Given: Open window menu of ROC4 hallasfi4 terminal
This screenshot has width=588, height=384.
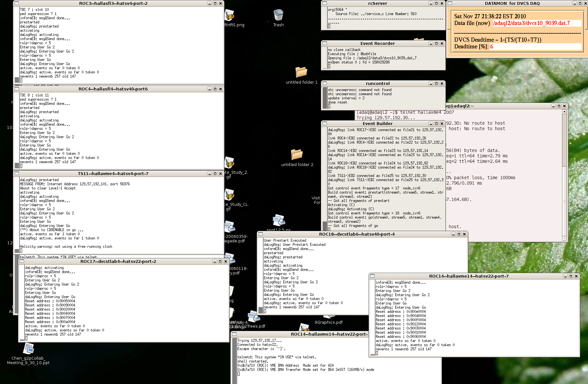Looking at the screenshot, I should pos(17,89).
